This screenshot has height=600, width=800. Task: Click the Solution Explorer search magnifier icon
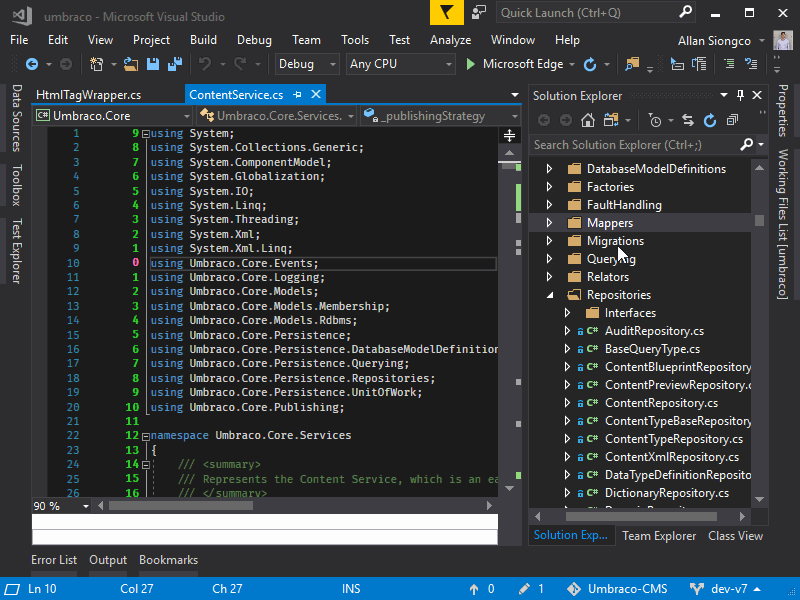tap(746, 145)
